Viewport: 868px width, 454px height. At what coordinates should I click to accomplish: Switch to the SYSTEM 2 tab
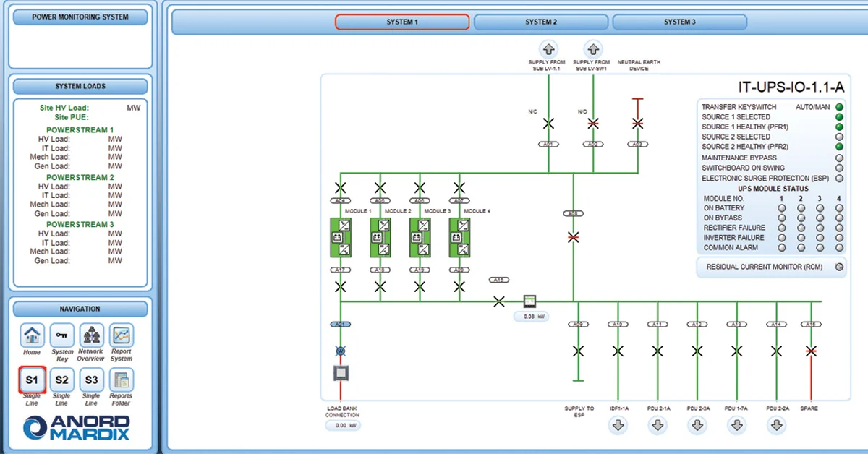point(541,22)
